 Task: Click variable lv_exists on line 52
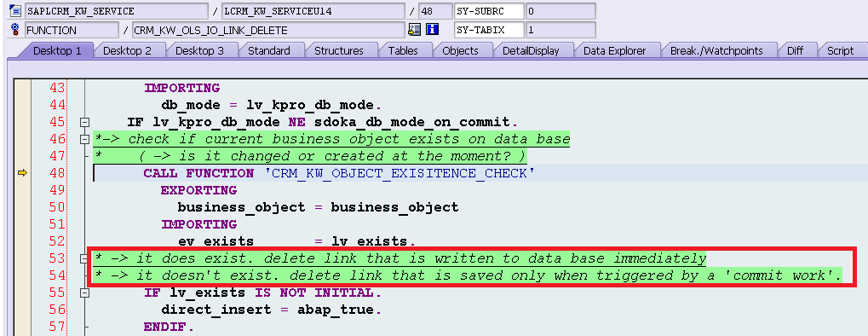[370, 241]
